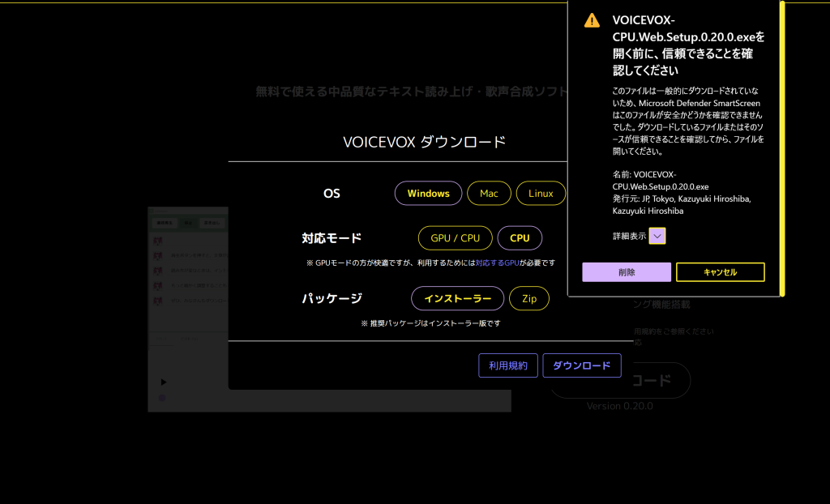Select the CPU-only mode option
The image size is (830, 504).
pyautogui.click(x=520, y=238)
